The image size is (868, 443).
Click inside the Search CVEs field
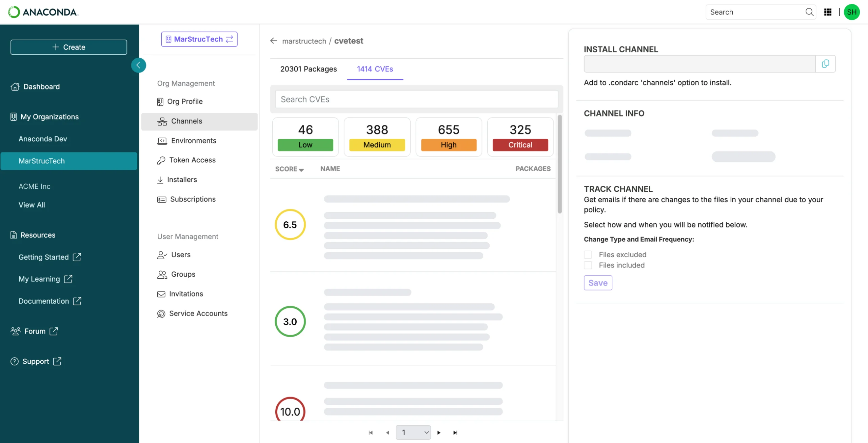click(x=416, y=99)
